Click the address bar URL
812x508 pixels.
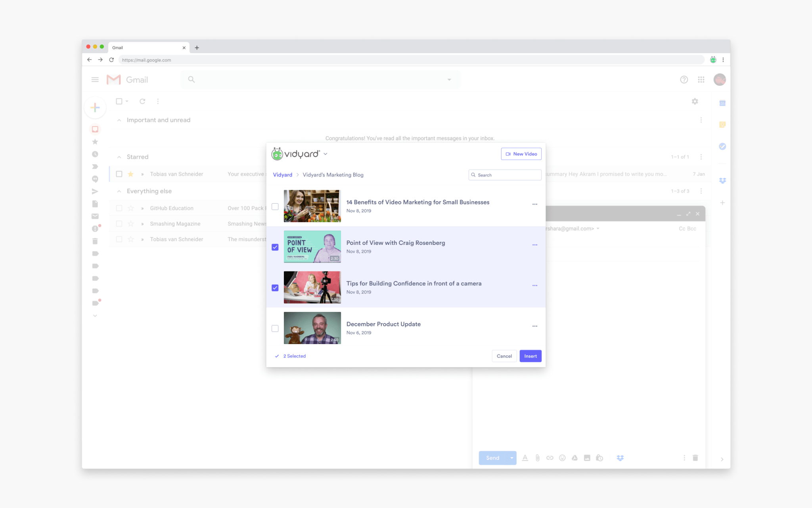pos(147,60)
